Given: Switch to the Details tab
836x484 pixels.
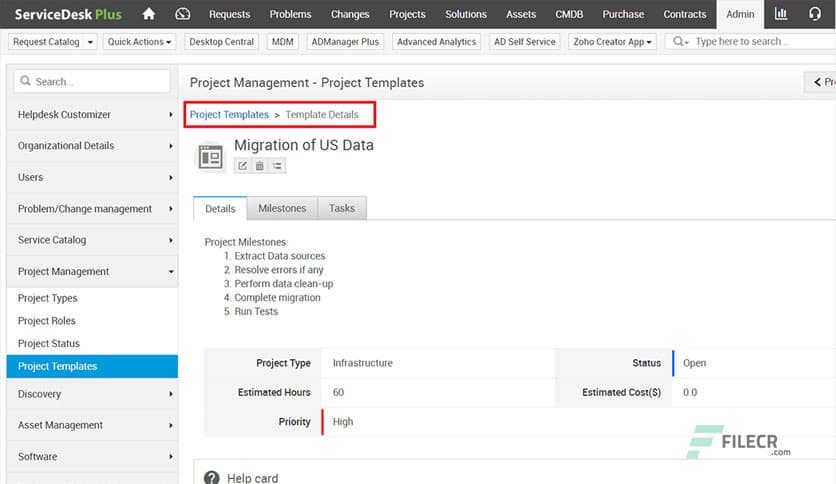Looking at the screenshot, I should [x=220, y=208].
